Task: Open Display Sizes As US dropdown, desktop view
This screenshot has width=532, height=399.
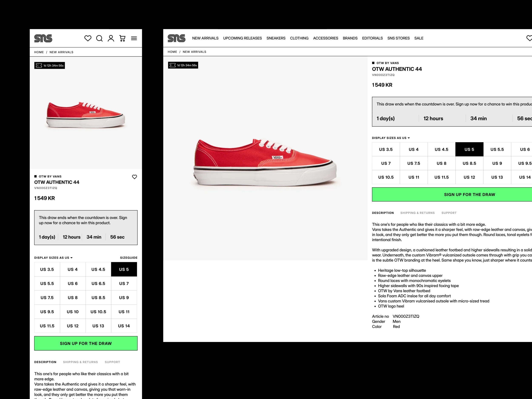Action: click(391, 138)
